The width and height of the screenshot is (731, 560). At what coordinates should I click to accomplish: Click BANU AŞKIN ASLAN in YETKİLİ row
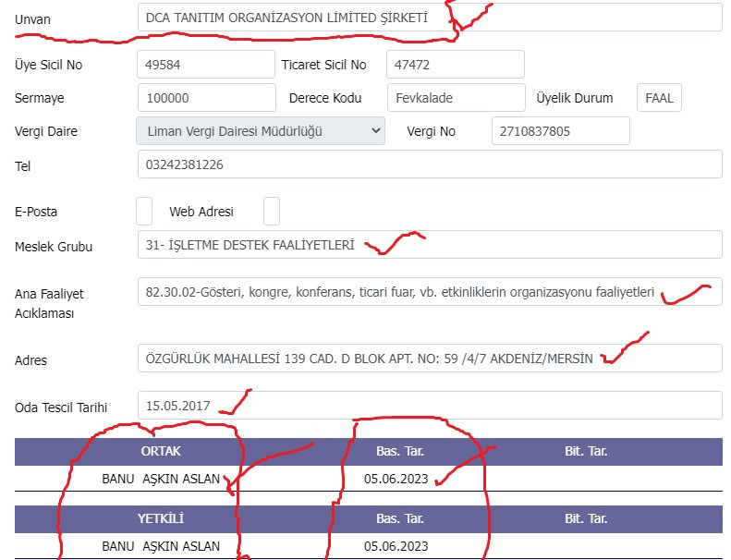click(161, 546)
